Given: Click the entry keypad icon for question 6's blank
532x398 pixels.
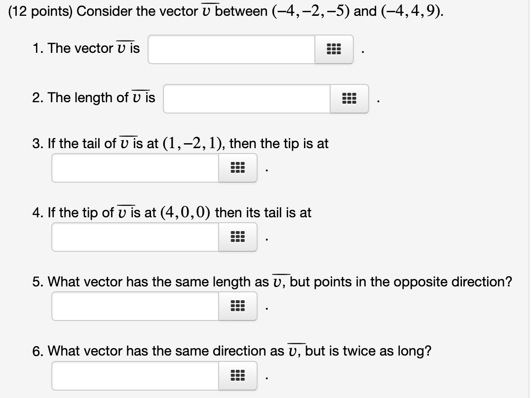Looking at the screenshot, I should pos(237,376).
